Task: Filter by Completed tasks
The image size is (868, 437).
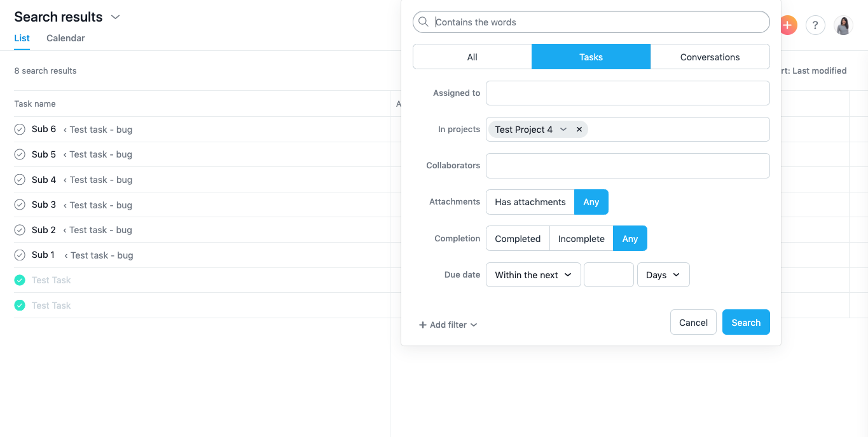Action: coord(518,239)
